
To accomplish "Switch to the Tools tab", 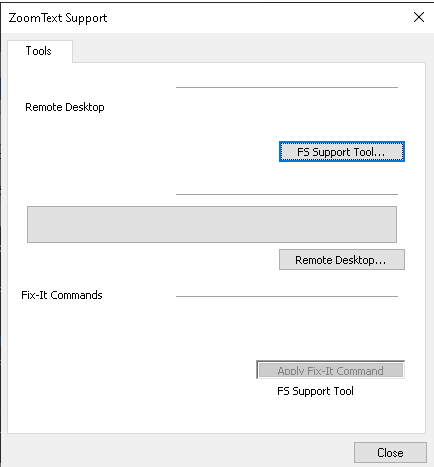I will coord(39,51).
